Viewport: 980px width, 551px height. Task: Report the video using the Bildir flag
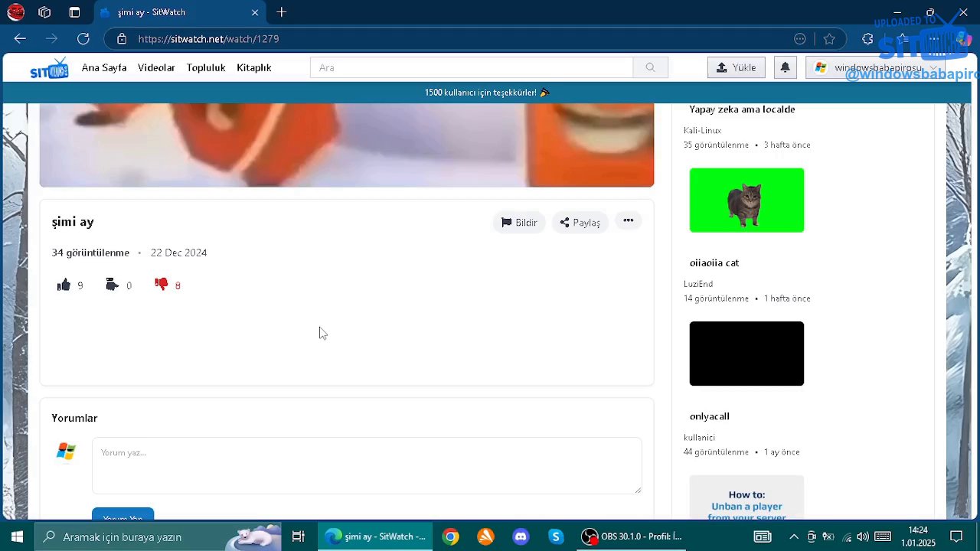518,222
